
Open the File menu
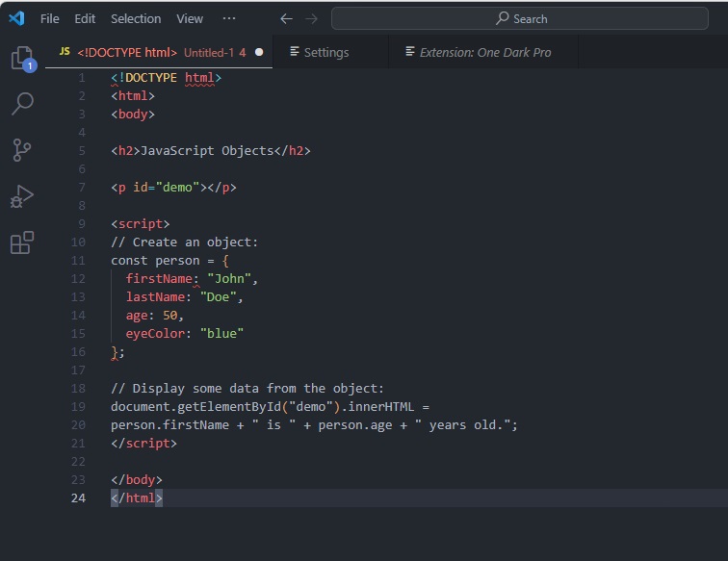coord(50,19)
